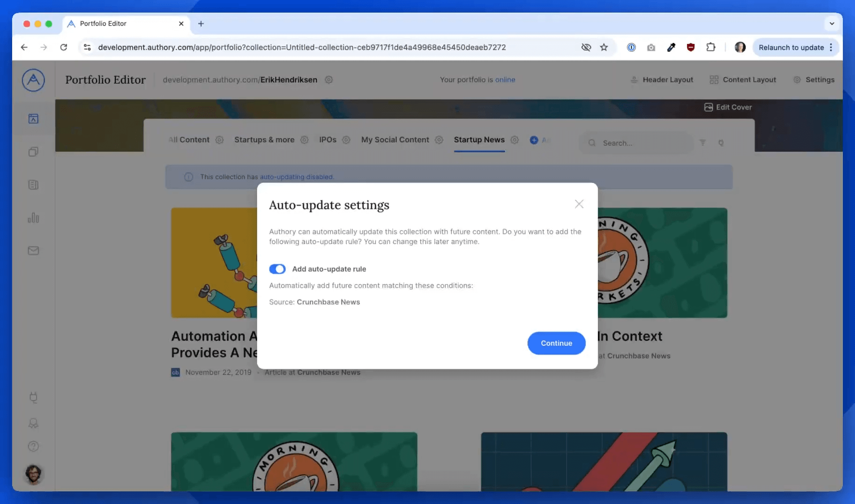Select the portfolio sidebar icon
The height and width of the screenshot is (504, 855).
(33, 119)
